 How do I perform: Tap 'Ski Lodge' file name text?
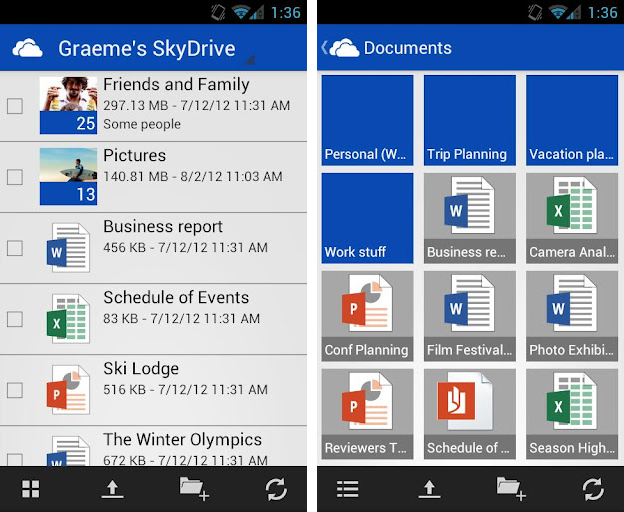pyautogui.click(x=141, y=369)
